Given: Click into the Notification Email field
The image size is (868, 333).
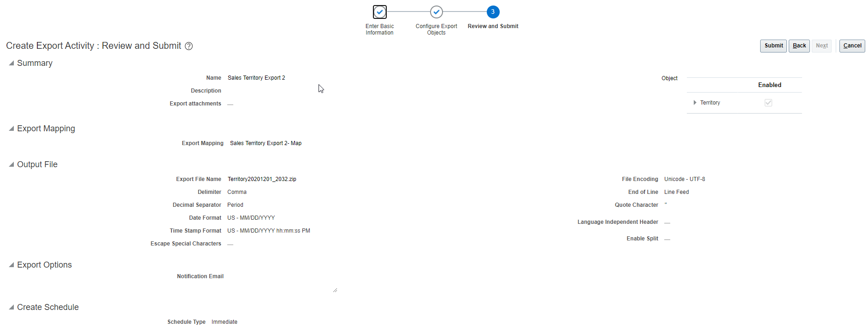Looking at the screenshot, I should coord(282,282).
